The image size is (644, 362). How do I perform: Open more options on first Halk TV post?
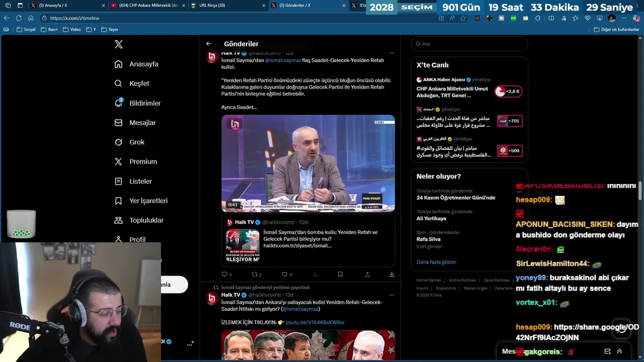(x=391, y=53)
